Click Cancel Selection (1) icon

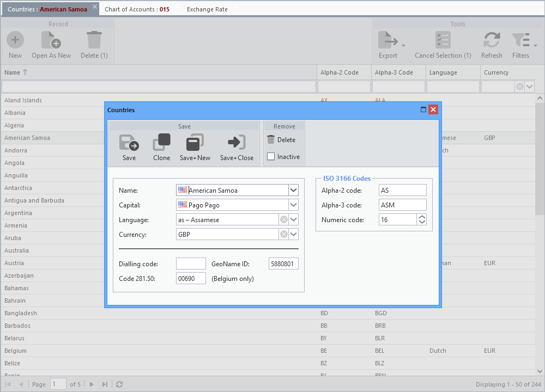pos(443,40)
